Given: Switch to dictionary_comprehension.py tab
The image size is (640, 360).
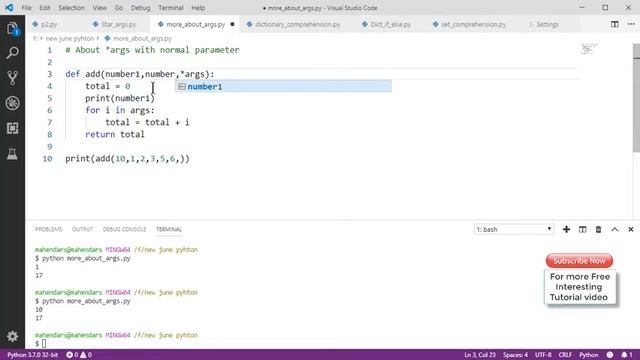Looking at the screenshot, I should click(x=298, y=24).
